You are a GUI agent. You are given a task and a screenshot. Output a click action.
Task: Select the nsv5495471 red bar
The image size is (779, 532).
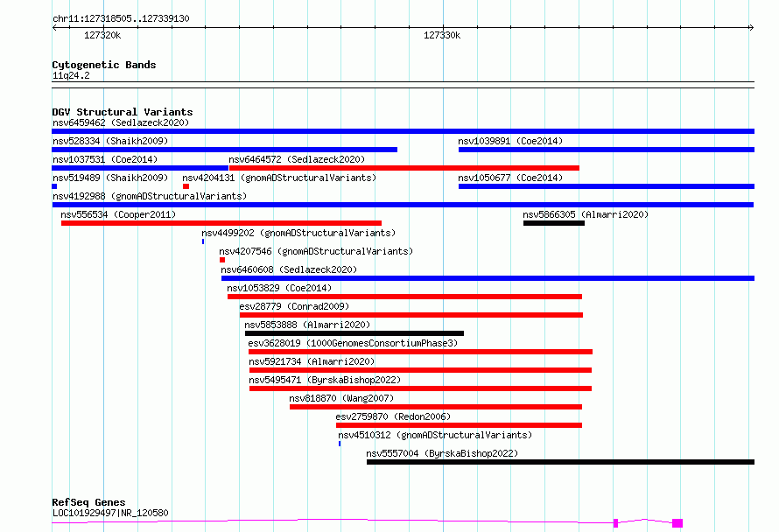point(420,388)
